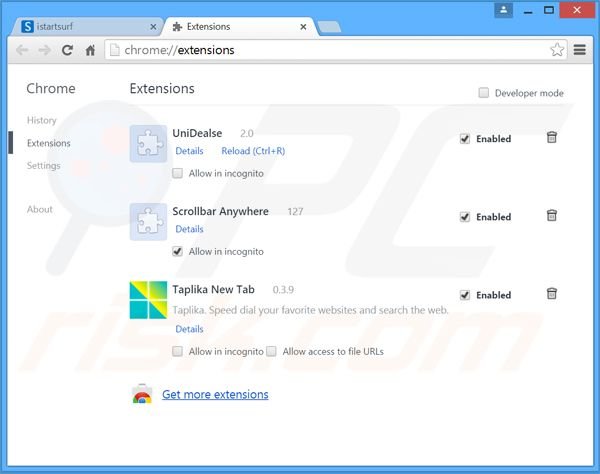Click the Extensions page heading
The height and width of the screenshot is (474, 600).
[x=162, y=88]
